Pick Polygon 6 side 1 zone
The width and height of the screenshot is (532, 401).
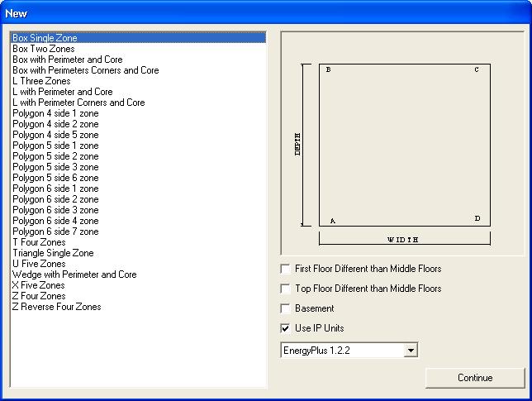[x=139, y=189]
